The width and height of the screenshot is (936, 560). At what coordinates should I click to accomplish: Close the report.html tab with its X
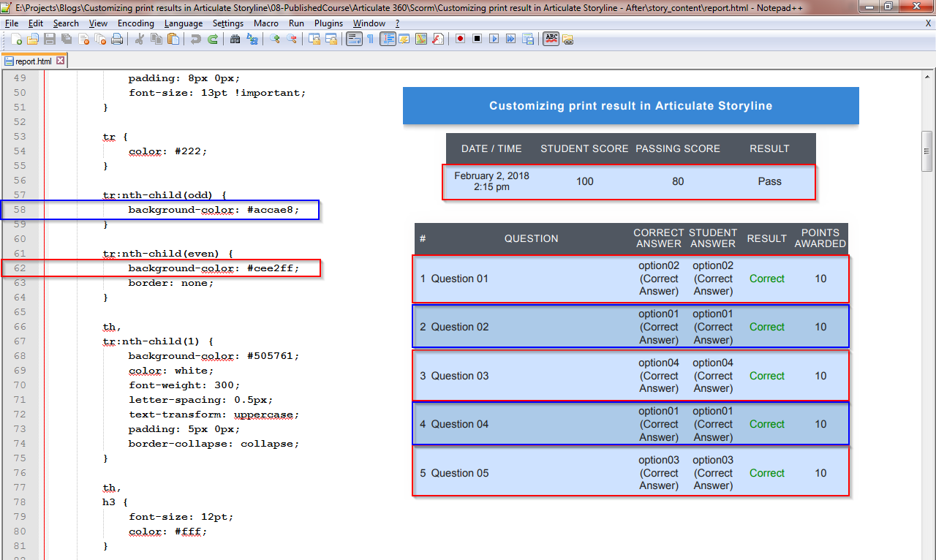click(60, 61)
